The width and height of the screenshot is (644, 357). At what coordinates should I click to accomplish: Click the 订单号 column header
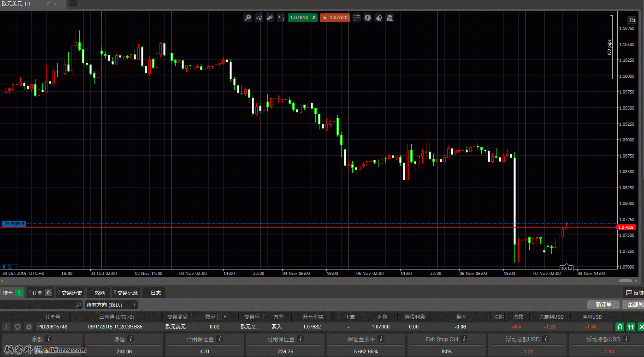[53, 317]
